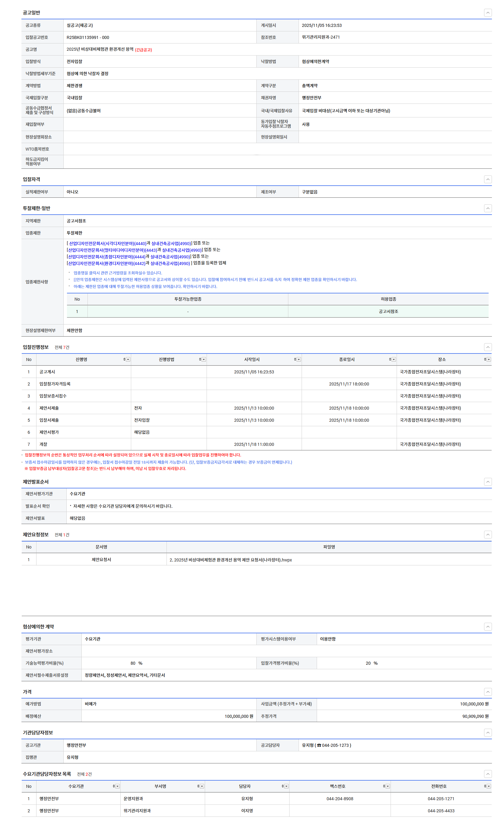
Task: Collapse the 기관담당자정보 section
Action: pyautogui.click(x=487, y=733)
